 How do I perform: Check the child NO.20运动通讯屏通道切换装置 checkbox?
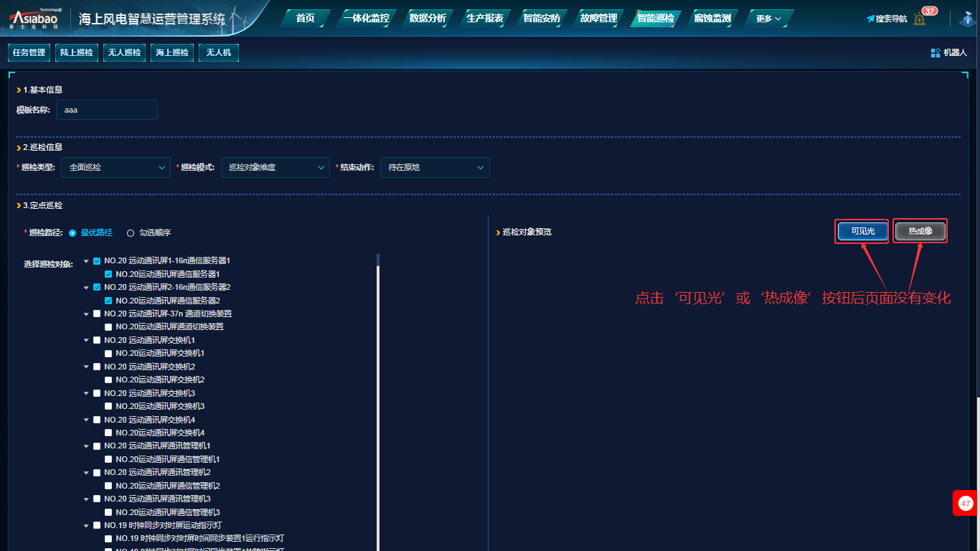(x=108, y=327)
